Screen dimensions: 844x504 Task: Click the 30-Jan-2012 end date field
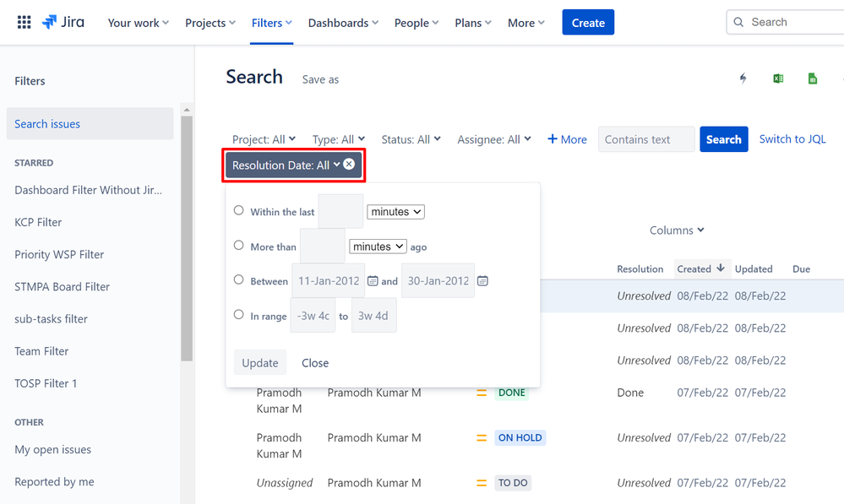(438, 280)
